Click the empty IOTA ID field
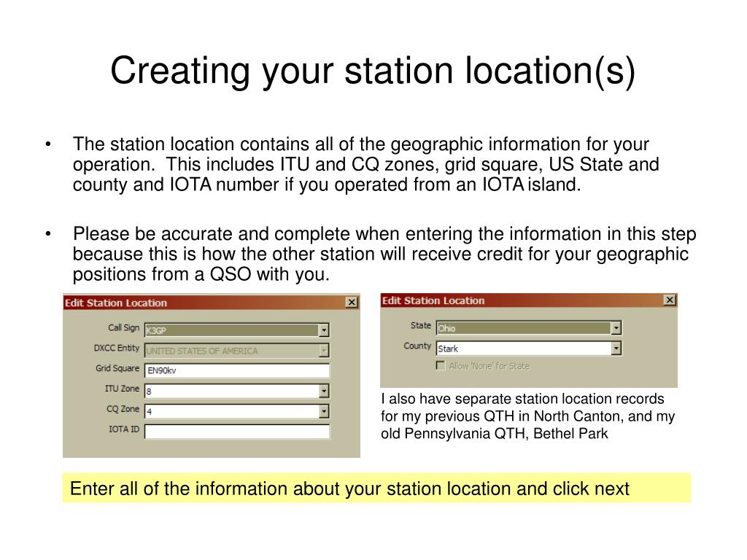 (x=237, y=432)
